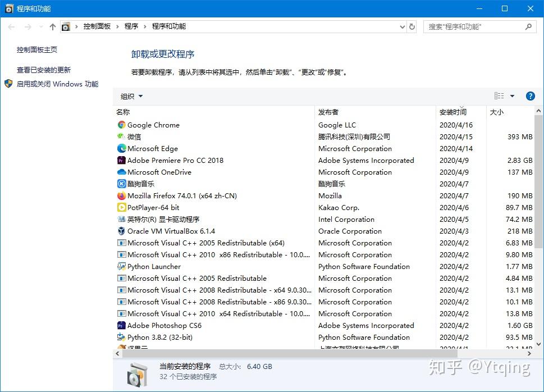This screenshot has width=544, height=392.
Task: Click the 程序和功能 breadcrumb
Action: [168, 26]
